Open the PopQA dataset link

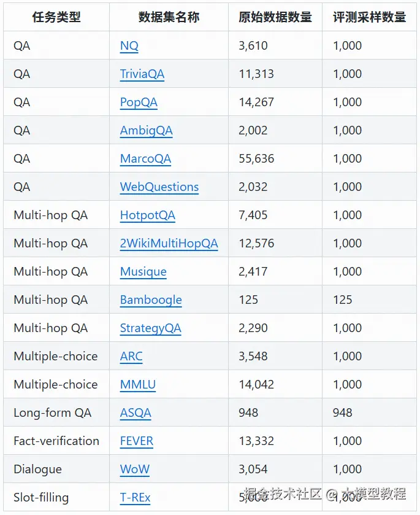(139, 103)
